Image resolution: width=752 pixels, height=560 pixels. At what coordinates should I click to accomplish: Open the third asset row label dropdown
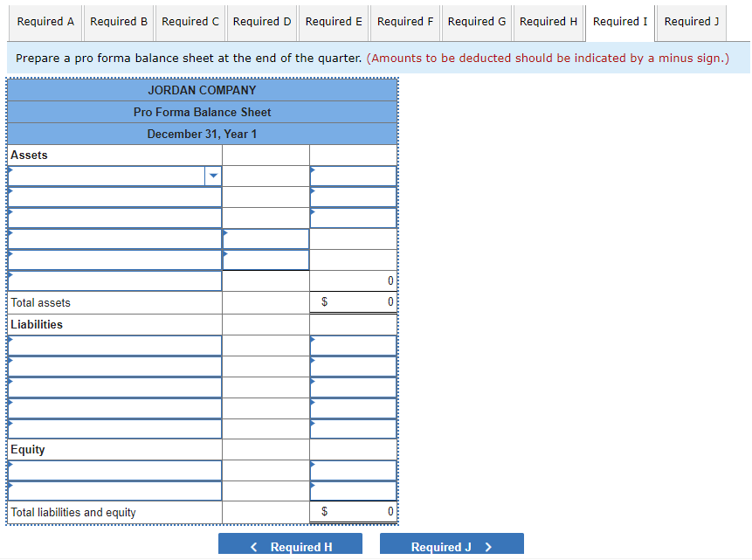tap(114, 218)
